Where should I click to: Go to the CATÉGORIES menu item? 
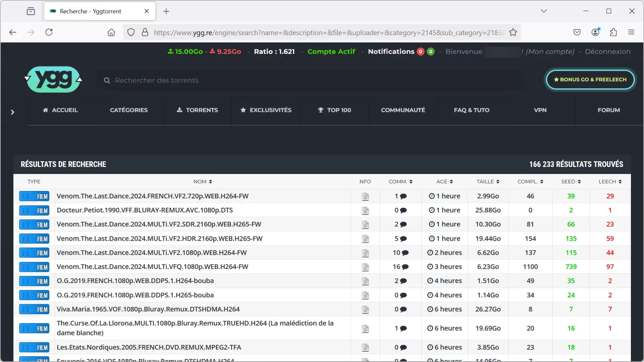tap(129, 110)
